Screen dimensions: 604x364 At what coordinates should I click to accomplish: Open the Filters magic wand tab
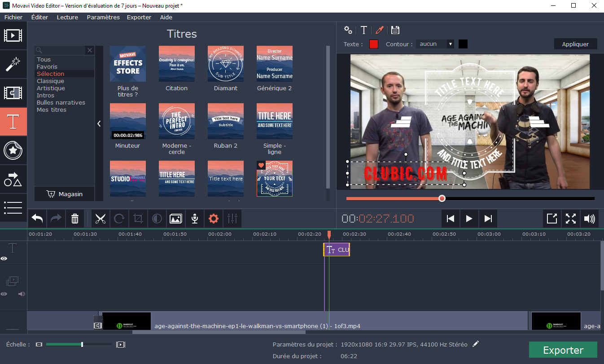13,64
